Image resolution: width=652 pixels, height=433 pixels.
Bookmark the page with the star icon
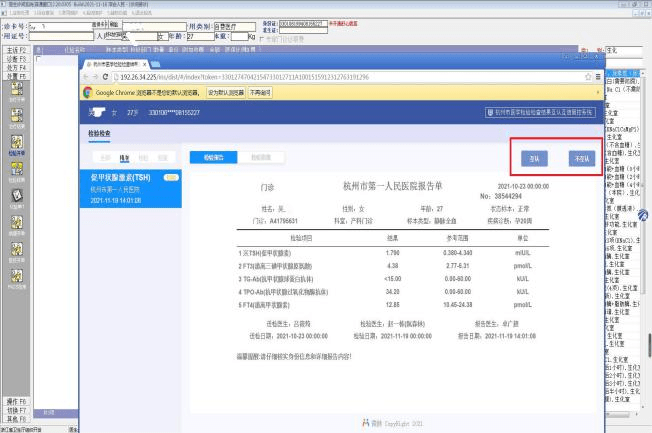[x=588, y=77]
